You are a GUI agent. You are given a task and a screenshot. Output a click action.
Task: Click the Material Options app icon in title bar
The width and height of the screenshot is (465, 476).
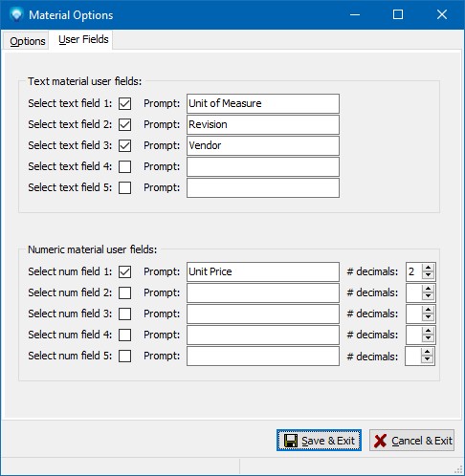point(16,15)
